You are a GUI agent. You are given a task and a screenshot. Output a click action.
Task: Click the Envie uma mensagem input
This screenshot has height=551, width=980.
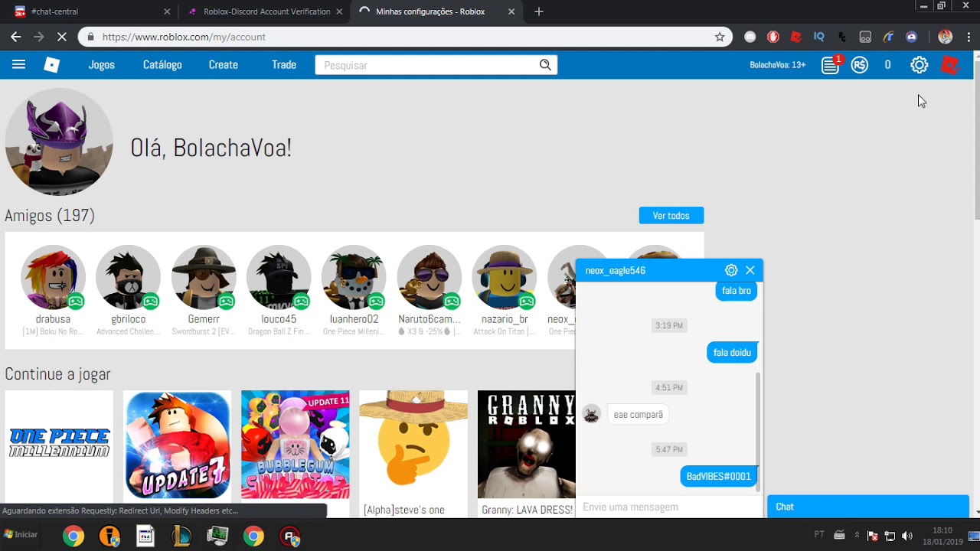pyautogui.click(x=668, y=507)
